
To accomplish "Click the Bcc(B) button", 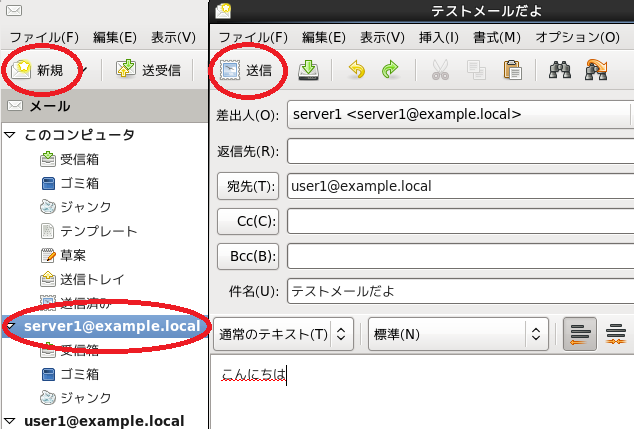I will [248, 256].
